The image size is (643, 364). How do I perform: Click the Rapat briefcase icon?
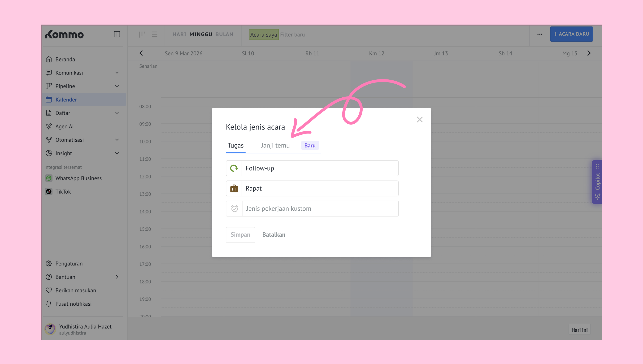point(234,189)
